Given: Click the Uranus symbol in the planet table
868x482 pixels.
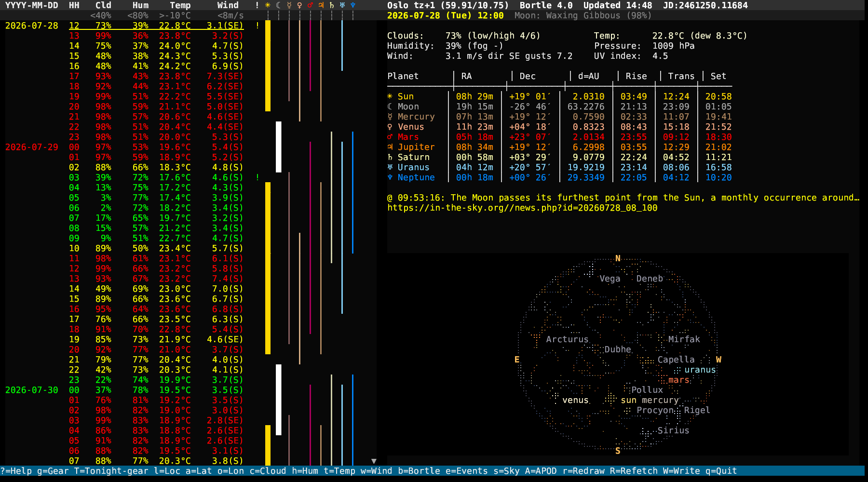Looking at the screenshot, I should pos(390,167).
